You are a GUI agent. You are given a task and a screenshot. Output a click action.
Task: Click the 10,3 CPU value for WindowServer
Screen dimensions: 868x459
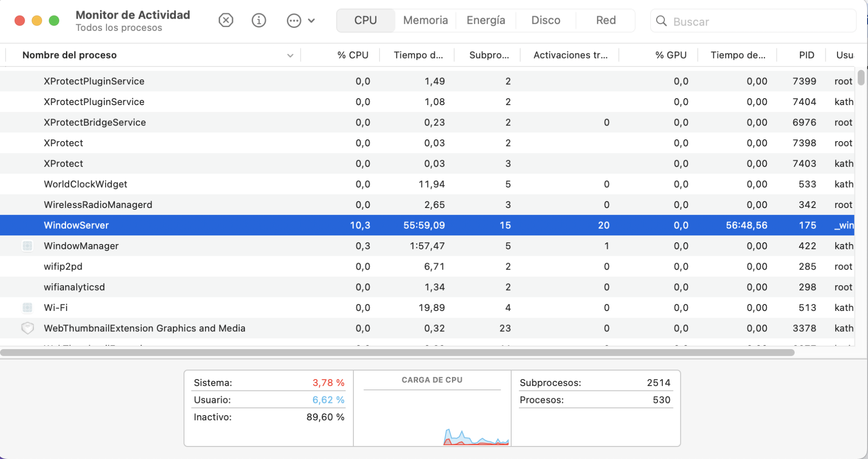pos(360,225)
